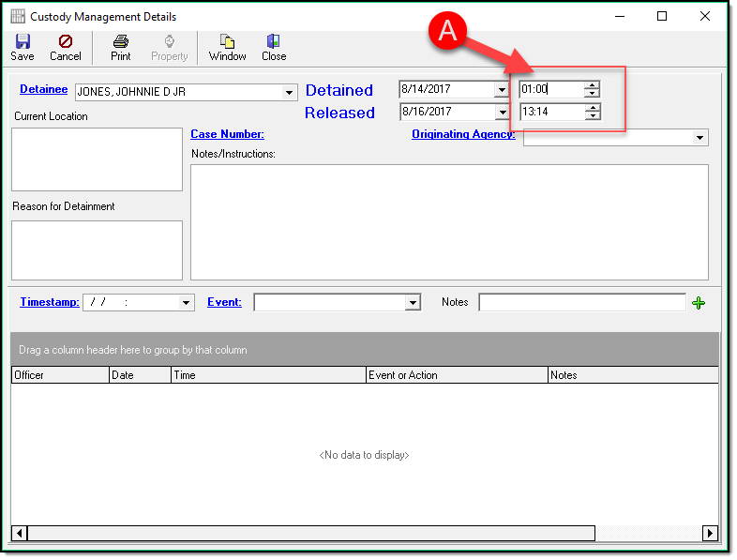The width and height of the screenshot is (737, 560).
Task: Expand the Detained date picker
Action: point(502,90)
